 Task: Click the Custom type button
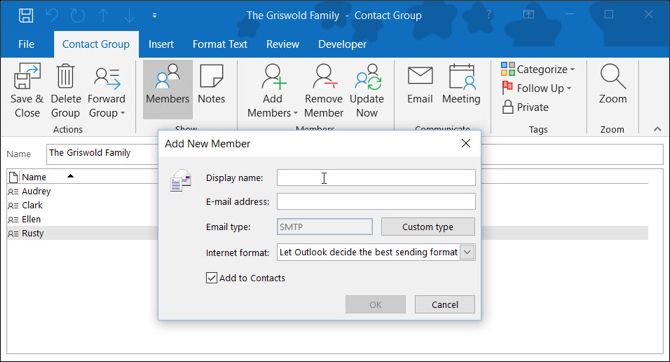click(x=428, y=227)
